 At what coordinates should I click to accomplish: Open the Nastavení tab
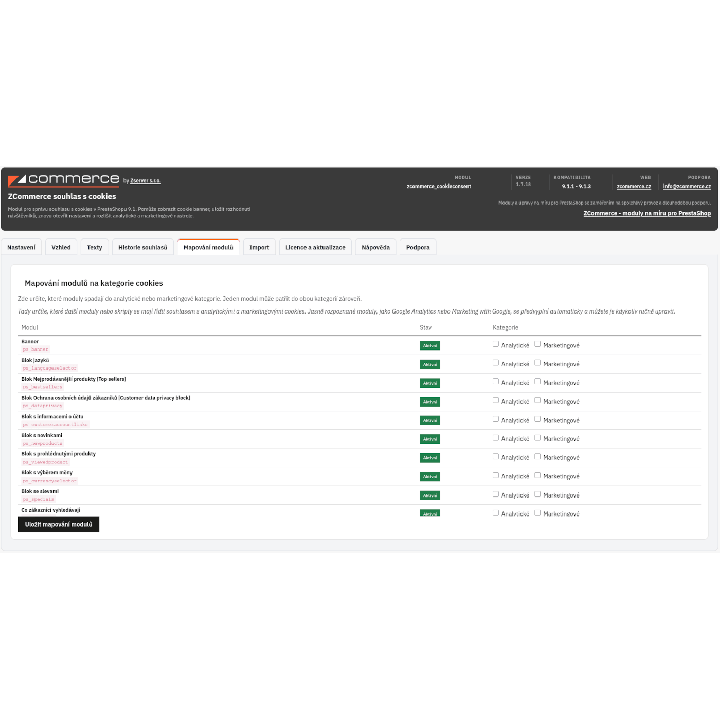[22, 247]
